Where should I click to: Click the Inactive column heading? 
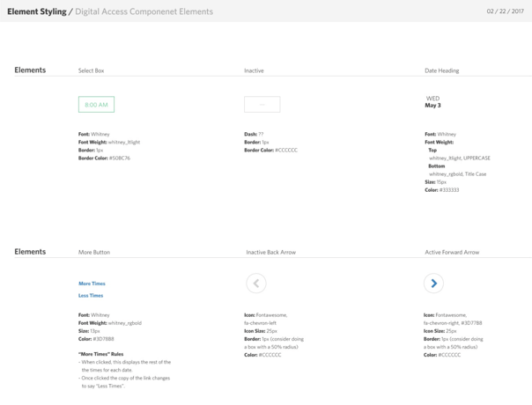click(254, 70)
